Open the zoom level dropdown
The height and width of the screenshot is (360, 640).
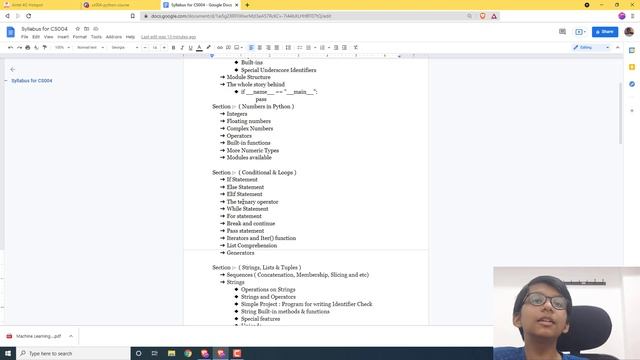62,48
